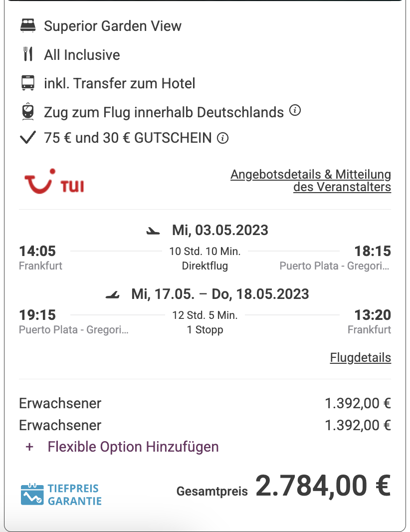Open info icon next to GUTSCHEIN
This screenshot has width=410, height=532.
223,138
